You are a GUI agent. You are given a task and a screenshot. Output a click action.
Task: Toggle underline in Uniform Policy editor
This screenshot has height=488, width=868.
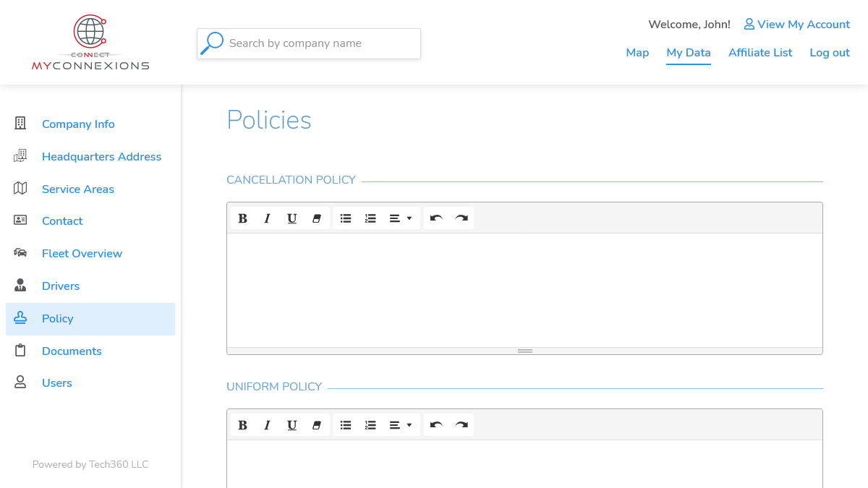292,425
